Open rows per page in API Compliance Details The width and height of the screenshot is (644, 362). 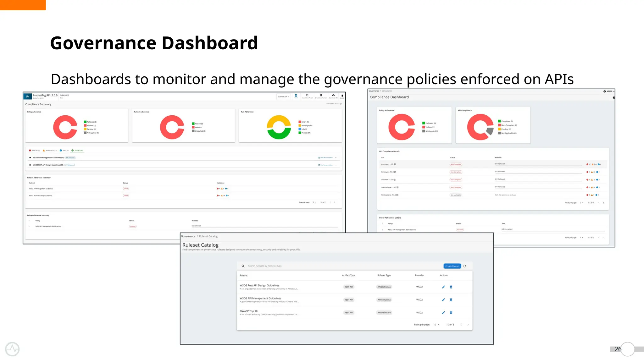[x=581, y=203]
